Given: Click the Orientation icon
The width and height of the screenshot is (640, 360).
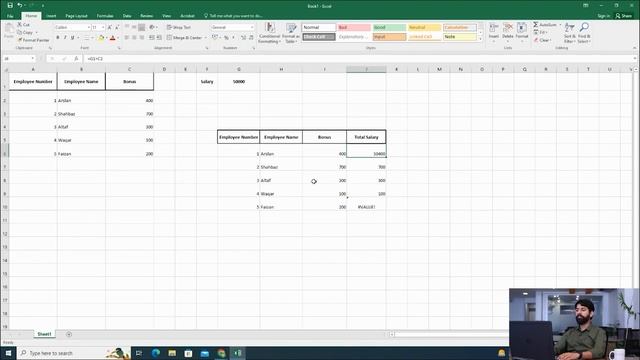Looking at the screenshot, I should coord(152,27).
